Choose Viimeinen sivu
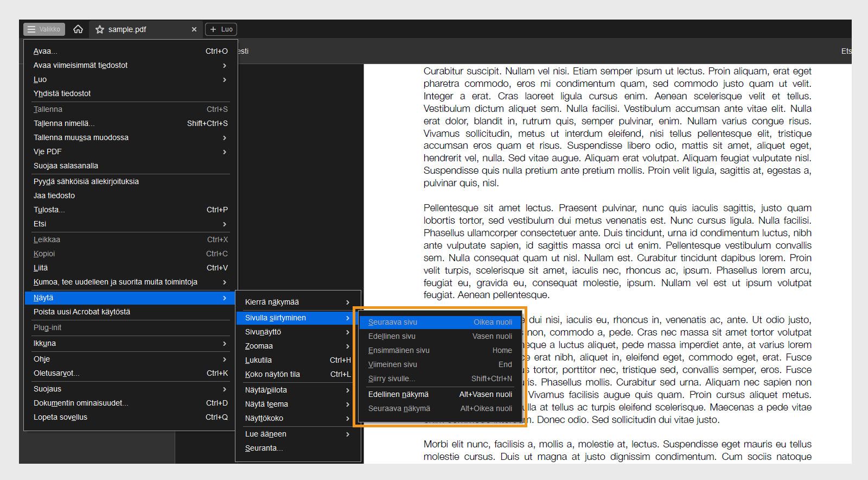The image size is (868, 480). [440, 364]
